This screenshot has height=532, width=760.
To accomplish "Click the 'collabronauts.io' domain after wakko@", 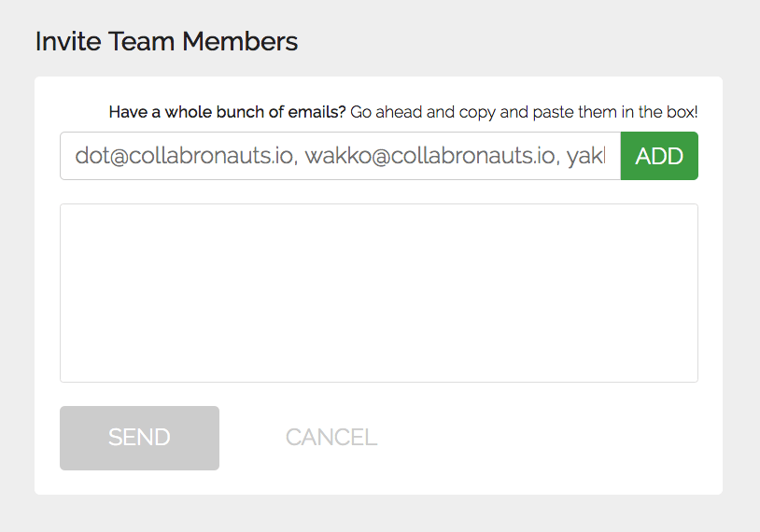I will pyautogui.click(x=472, y=156).
